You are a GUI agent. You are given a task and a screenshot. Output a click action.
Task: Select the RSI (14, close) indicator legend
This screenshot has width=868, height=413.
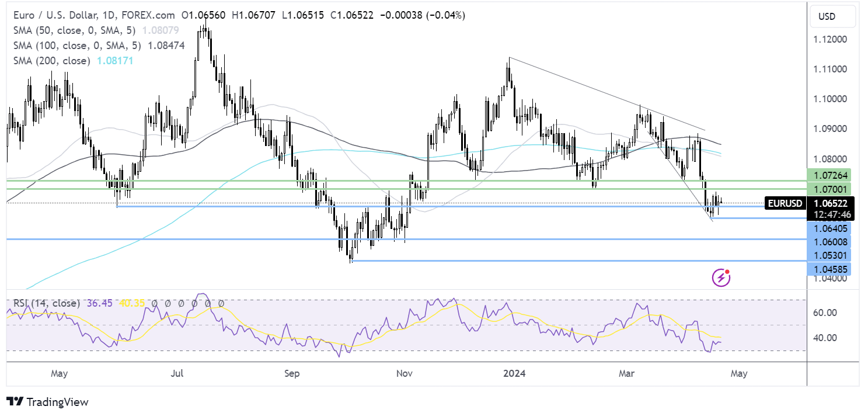click(x=46, y=303)
